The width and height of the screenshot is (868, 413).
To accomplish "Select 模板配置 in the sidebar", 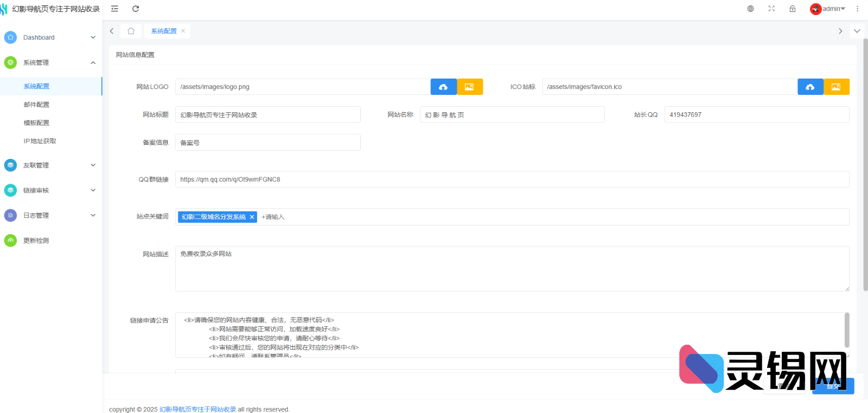I will pos(36,123).
